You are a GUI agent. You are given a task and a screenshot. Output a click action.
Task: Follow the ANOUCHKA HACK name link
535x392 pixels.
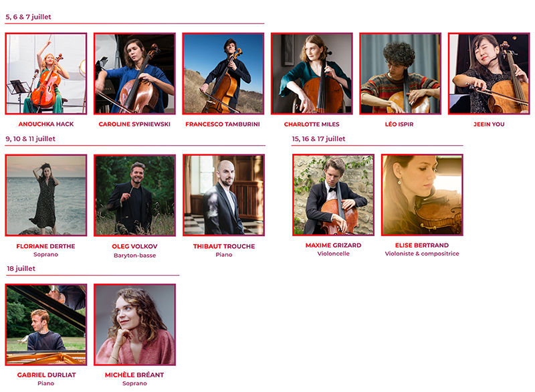click(x=46, y=124)
